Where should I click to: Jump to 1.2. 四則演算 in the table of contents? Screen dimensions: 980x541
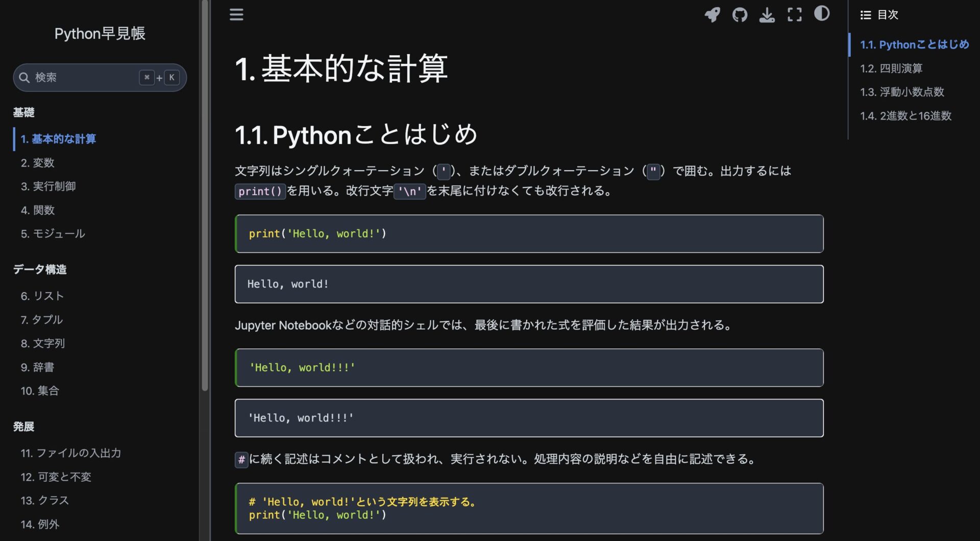tap(891, 68)
